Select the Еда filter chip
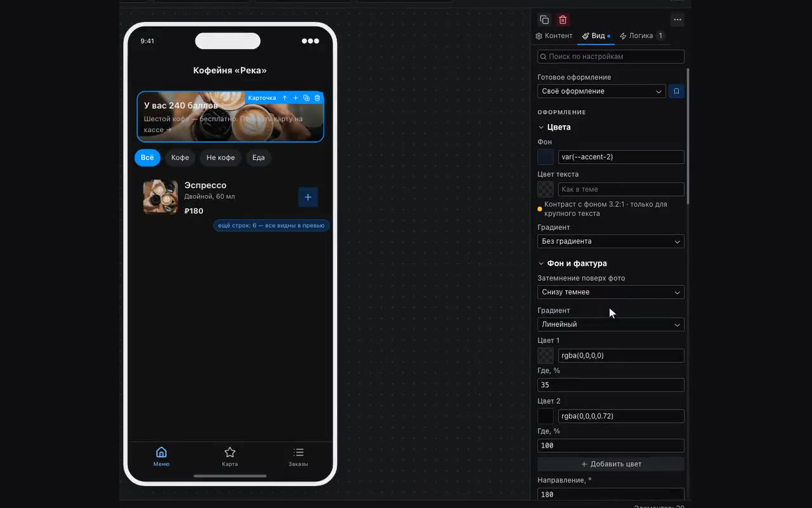812x508 pixels. point(258,157)
